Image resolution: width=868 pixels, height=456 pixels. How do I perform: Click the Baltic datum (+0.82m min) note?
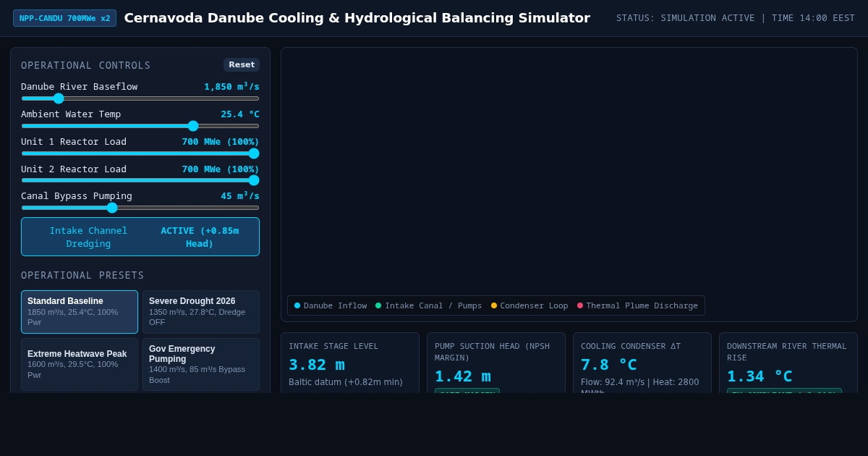pos(346,382)
